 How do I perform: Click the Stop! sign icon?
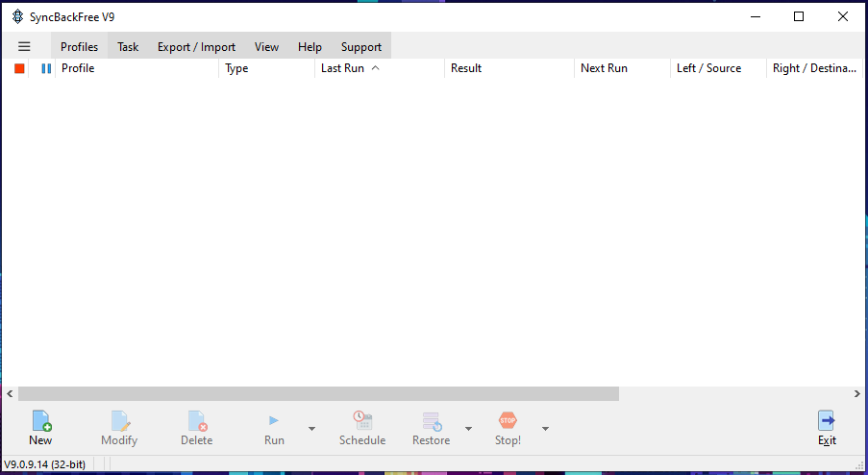(x=508, y=421)
